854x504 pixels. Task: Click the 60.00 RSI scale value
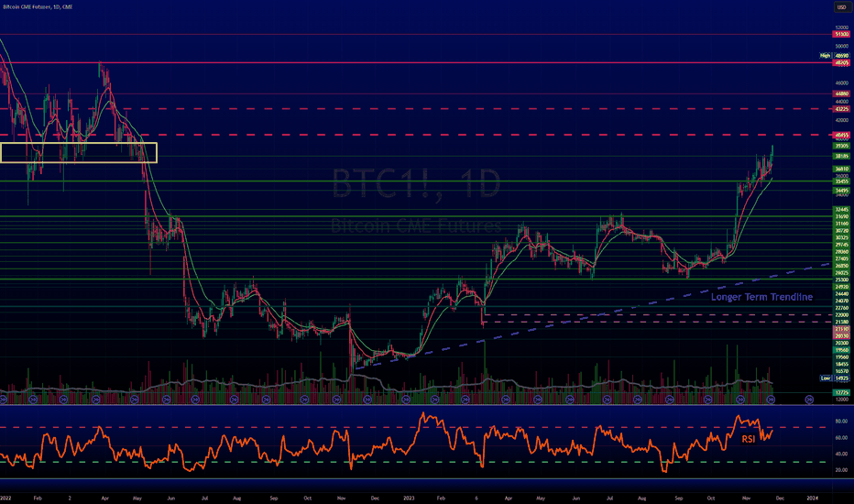coord(841,437)
